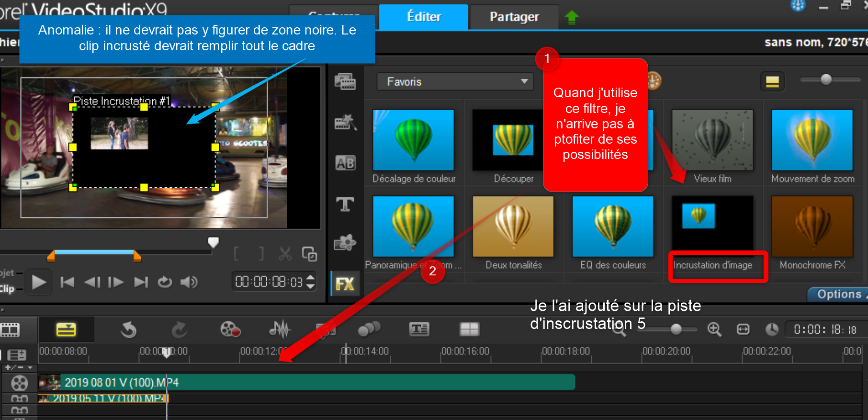Click the preview scrubber handle

[214, 242]
